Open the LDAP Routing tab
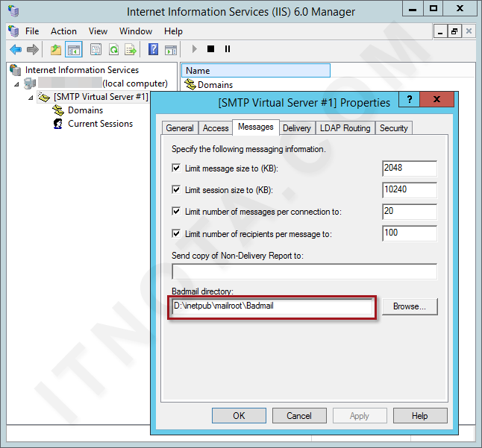Screen dimensions: 482x448 [345, 128]
